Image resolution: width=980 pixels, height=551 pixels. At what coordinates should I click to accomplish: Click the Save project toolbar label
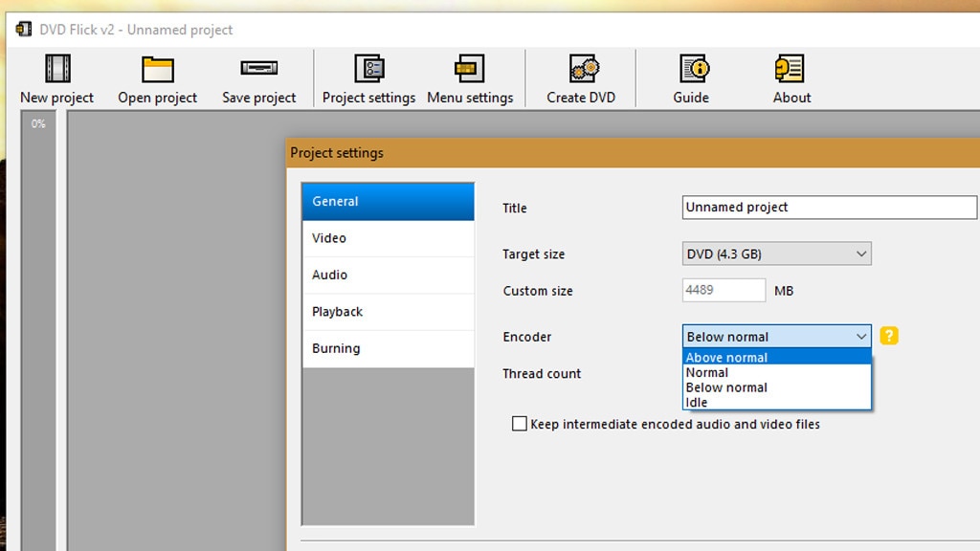coord(258,98)
